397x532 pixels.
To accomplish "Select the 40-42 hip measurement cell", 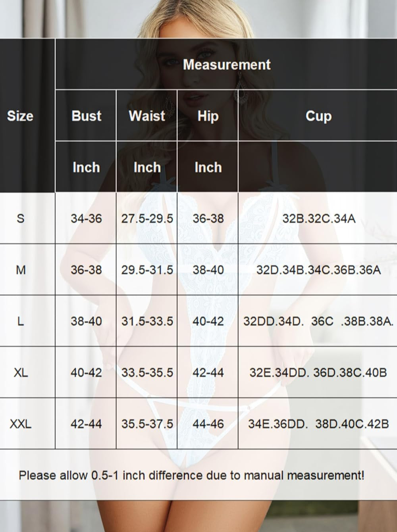I will (208, 321).
